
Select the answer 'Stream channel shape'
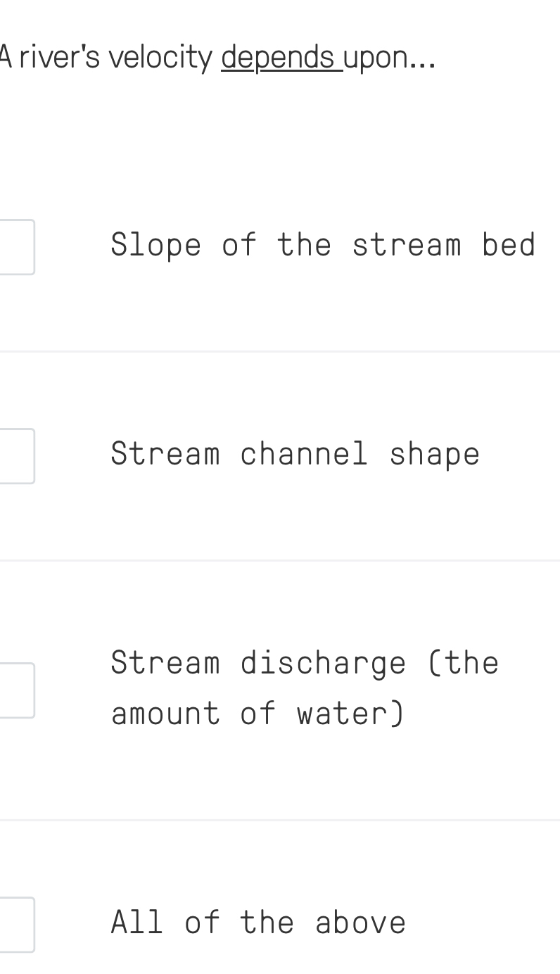(295, 455)
